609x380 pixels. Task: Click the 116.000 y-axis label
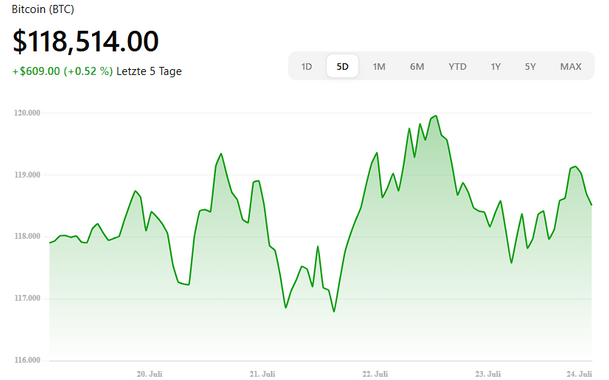pos(27,360)
